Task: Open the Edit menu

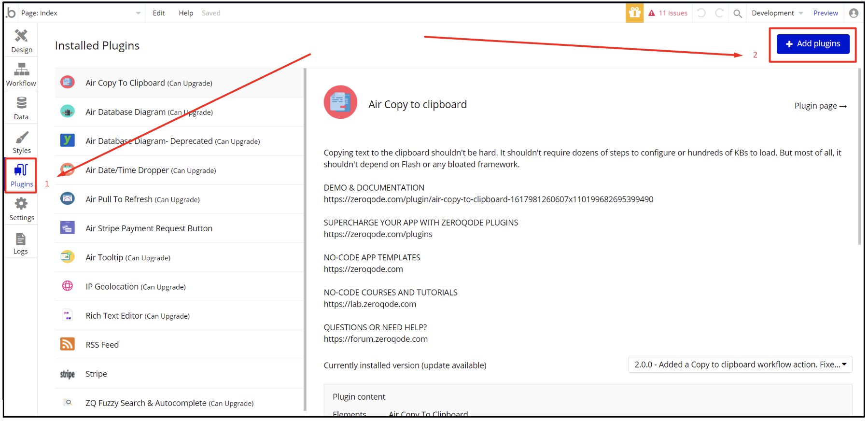Action: 159,13
